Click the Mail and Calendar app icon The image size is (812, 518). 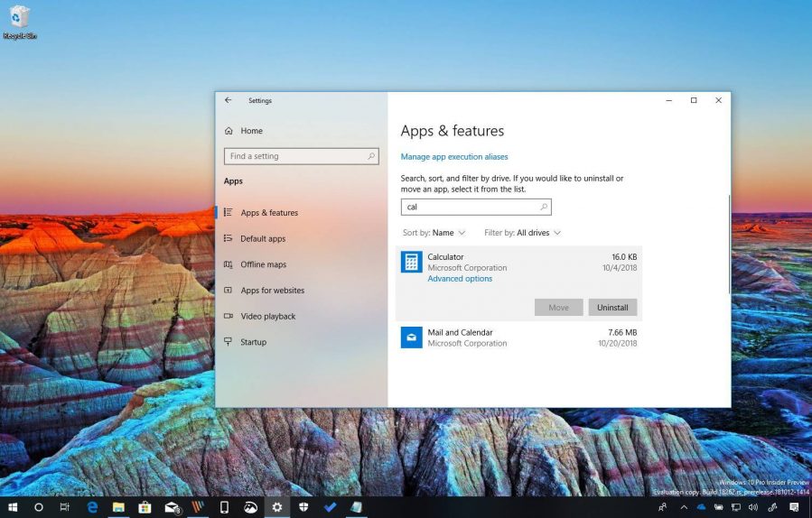[411, 338]
